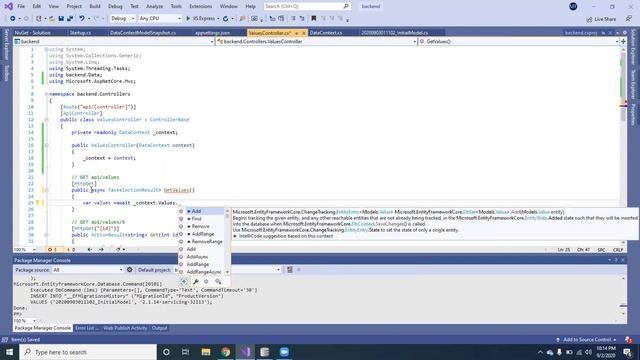The width and height of the screenshot is (640, 360).
Task: Click the browser refresh icon in toolbar
Action: pyautogui.click(x=225, y=19)
